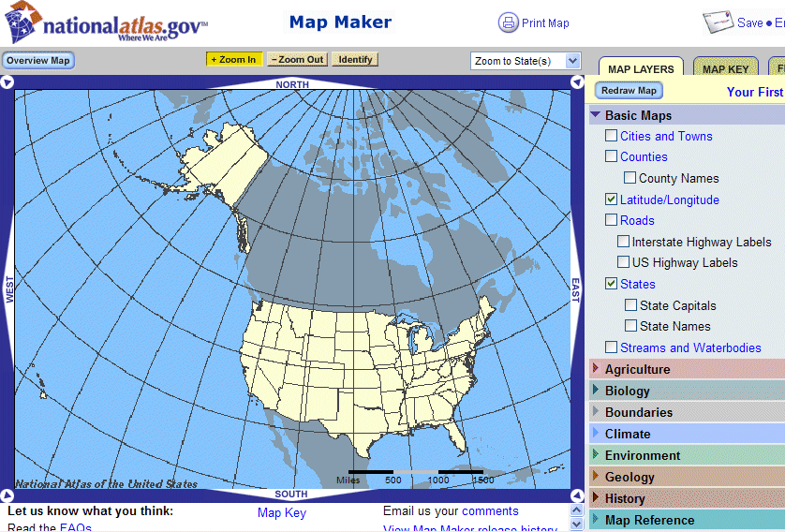This screenshot has height=532, width=785.
Task: Expand the Climate section
Action: tap(595, 433)
